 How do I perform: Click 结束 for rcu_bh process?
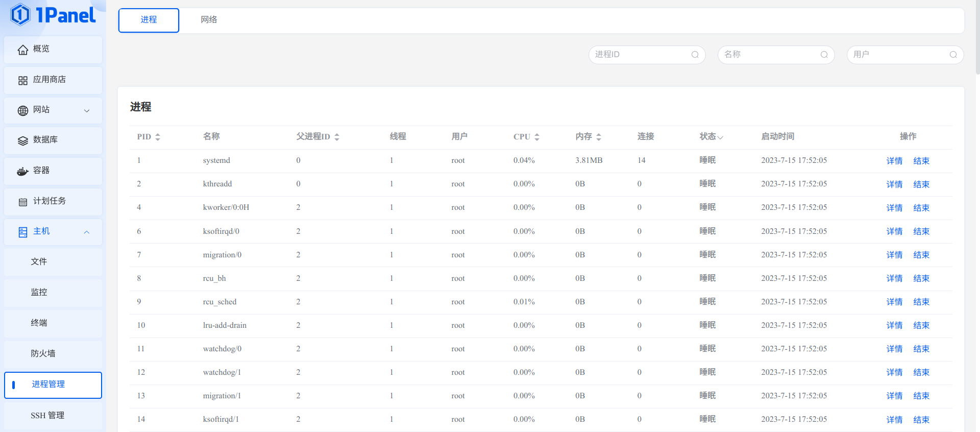tap(921, 278)
